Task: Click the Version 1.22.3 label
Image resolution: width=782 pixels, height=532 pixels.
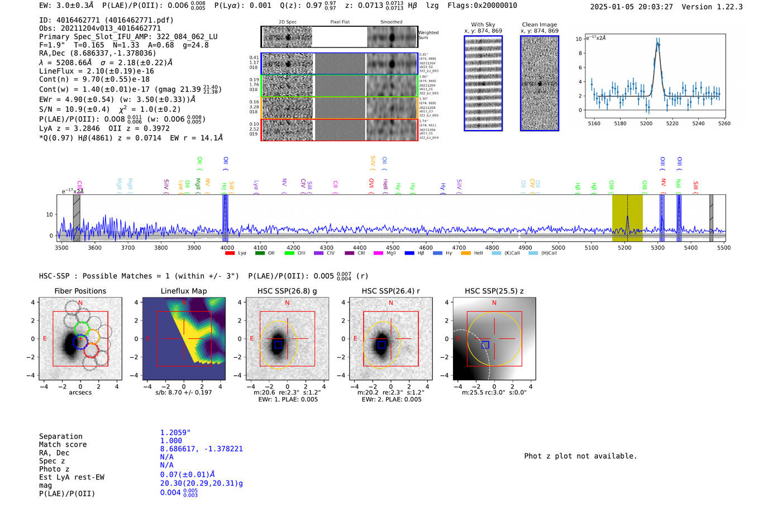Action: point(712,7)
